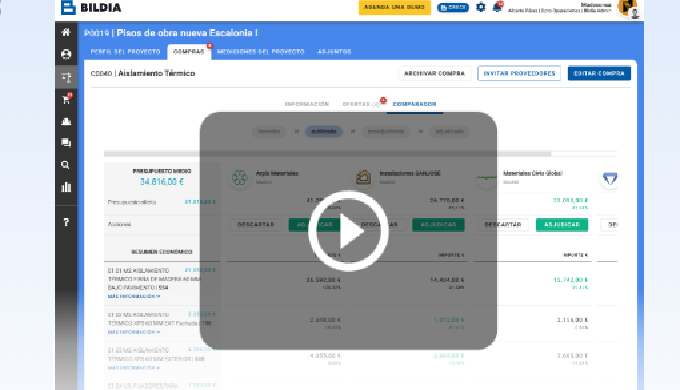Click the Materiales Civis Global supplier name

pos(533,173)
